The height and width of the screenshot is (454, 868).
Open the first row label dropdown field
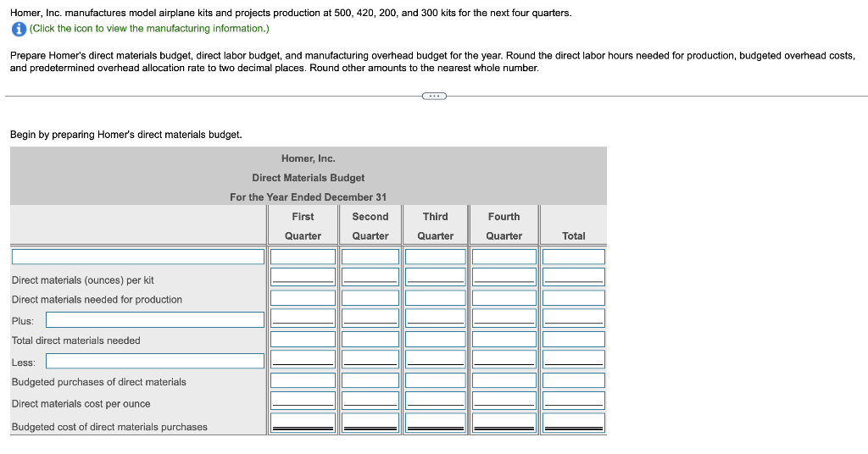[138, 257]
